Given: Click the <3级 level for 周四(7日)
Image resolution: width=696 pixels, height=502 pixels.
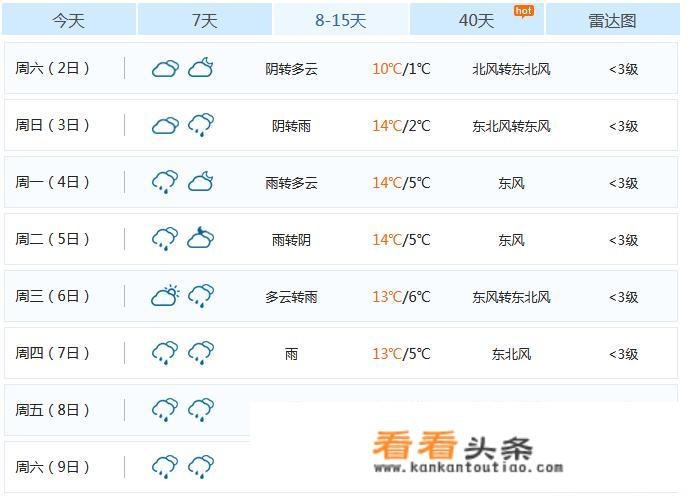Looking at the screenshot, I should (624, 354).
